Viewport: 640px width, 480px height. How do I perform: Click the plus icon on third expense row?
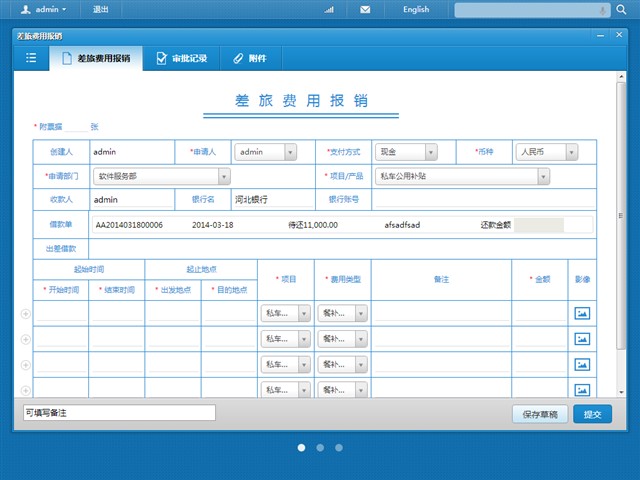point(26,365)
